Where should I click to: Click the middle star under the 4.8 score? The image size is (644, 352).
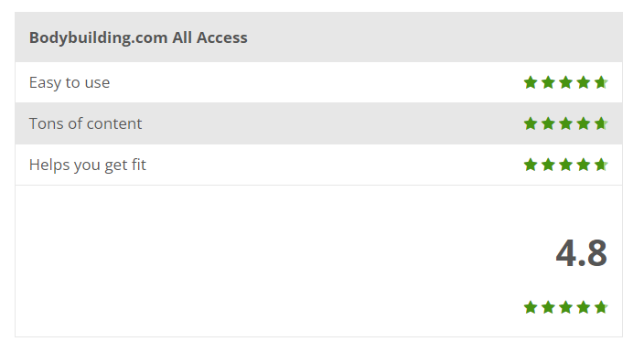(x=566, y=307)
